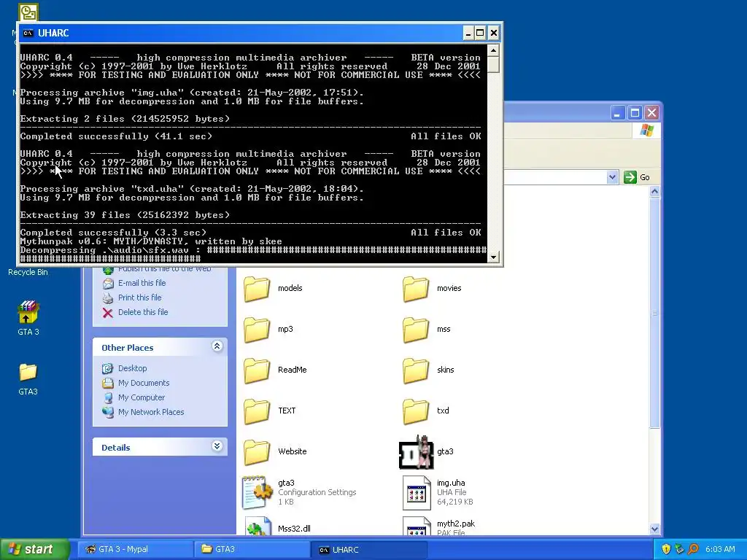Screen dimensions: 747x560
Task: Switch to GTA 3 - Mypal taskbar button
Action: point(135,549)
